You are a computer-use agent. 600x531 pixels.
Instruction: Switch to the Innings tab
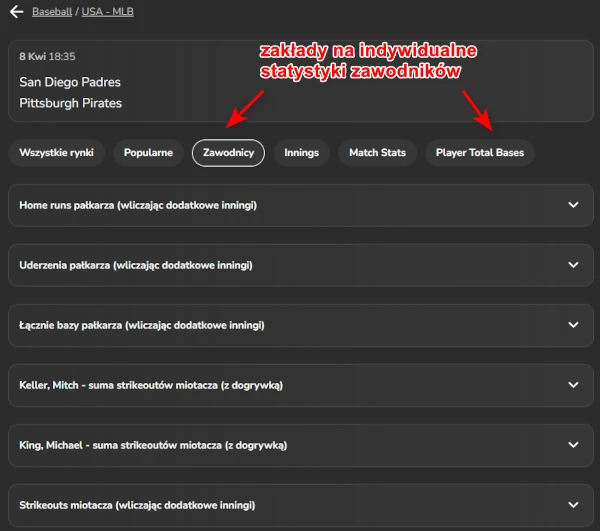tap(301, 153)
